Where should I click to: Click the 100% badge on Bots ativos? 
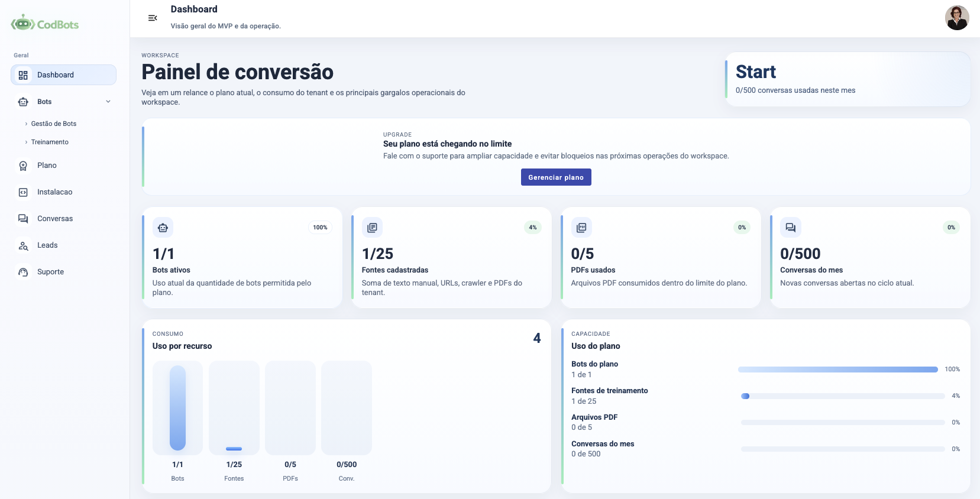(320, 228)
